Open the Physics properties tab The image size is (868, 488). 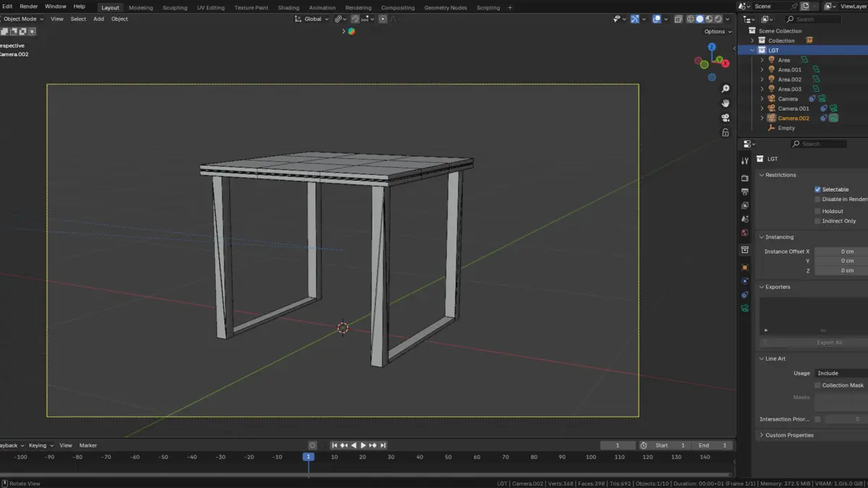point(745,281)
